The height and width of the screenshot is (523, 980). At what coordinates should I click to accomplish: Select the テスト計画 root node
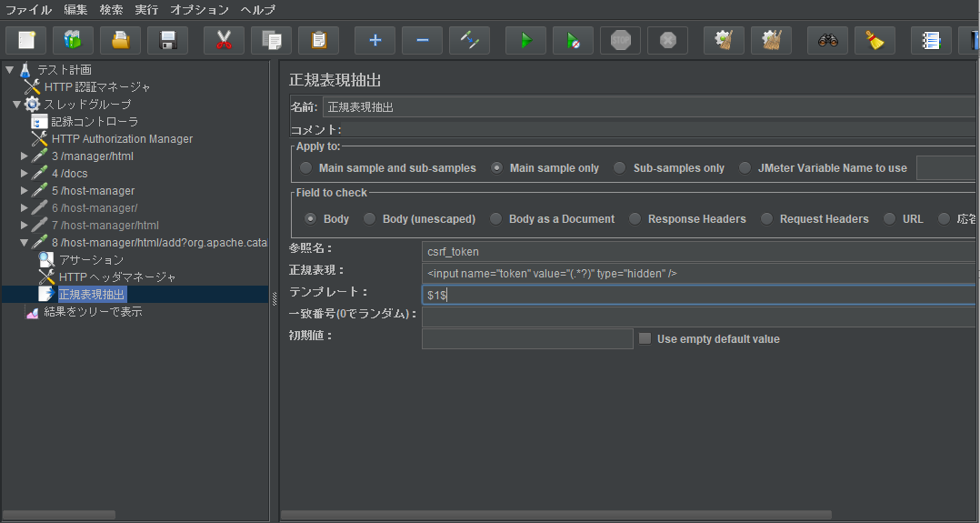click(65, 69)
